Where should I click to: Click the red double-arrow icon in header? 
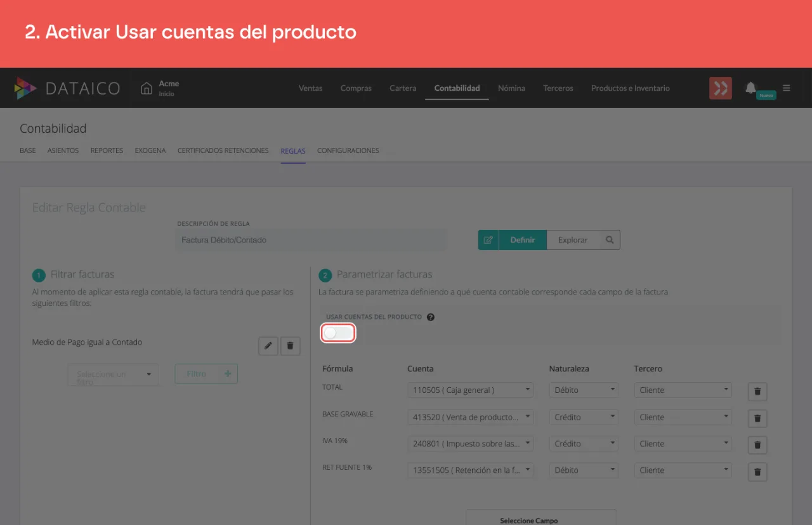pyautogui.click(x=721, y=88)
